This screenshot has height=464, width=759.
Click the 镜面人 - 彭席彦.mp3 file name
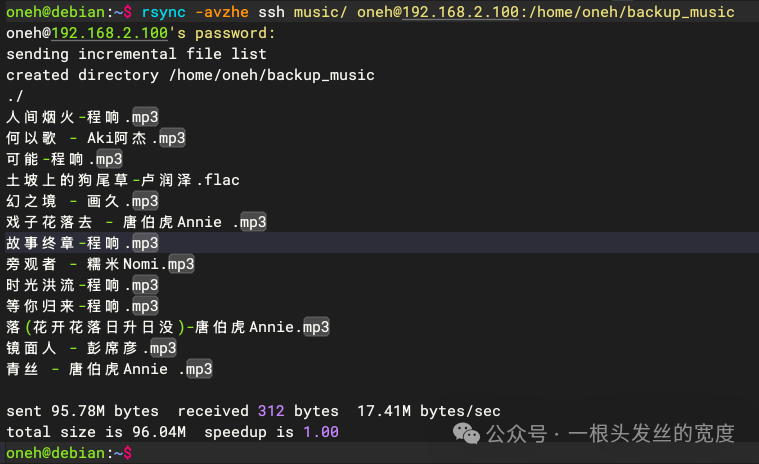click(x=91, y=348)
